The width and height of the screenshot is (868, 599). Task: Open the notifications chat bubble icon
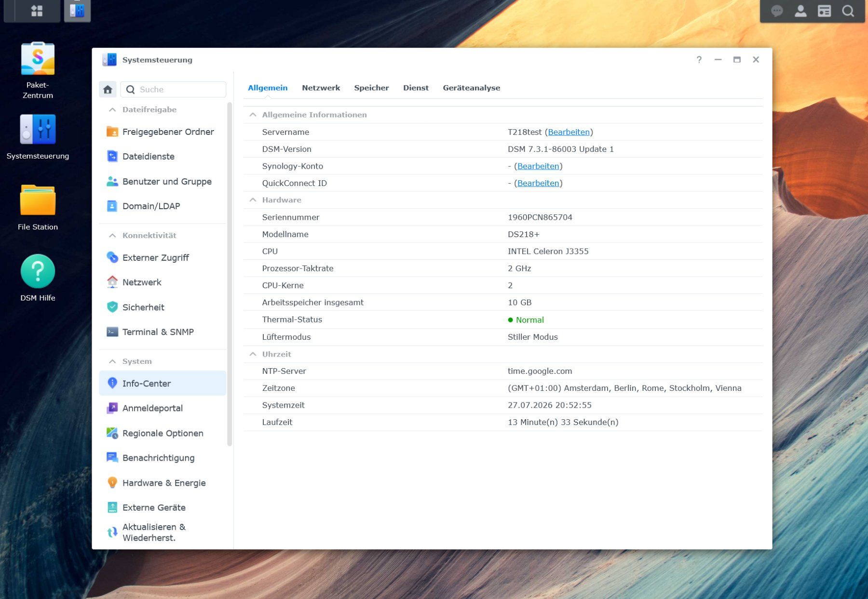coord(776,11)
